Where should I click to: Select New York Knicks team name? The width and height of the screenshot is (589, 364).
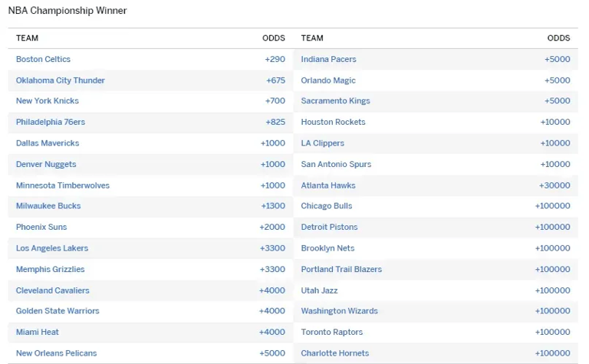[48, 101]
